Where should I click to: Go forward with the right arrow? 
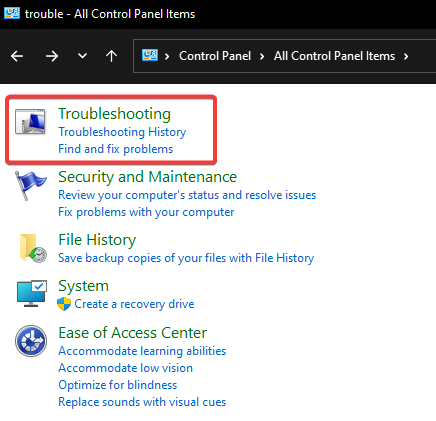pyautogui.click(x=52, y=56)
